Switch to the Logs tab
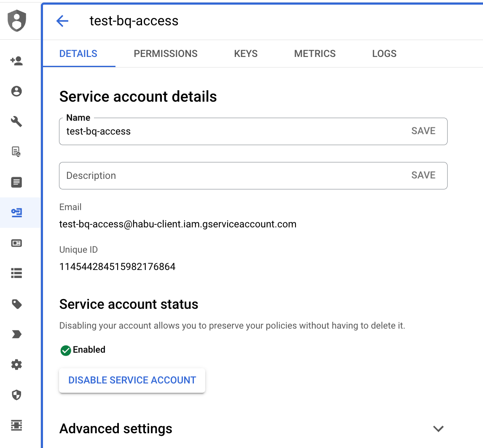483x448 pixels. click(x=384, y=54)
